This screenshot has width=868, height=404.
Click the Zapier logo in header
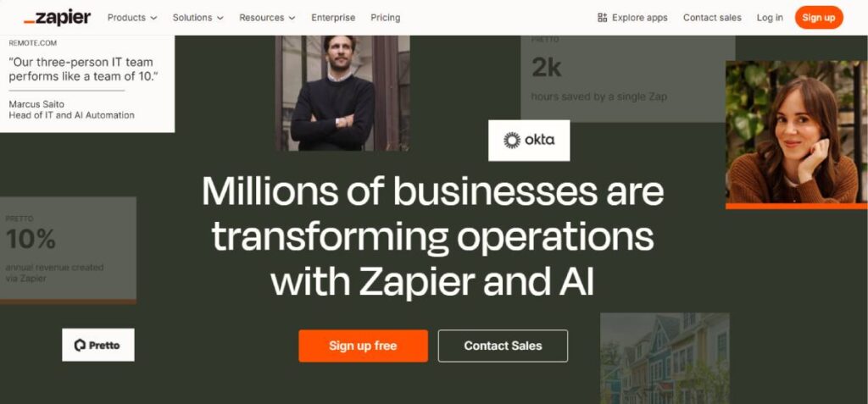click(57, 18)
